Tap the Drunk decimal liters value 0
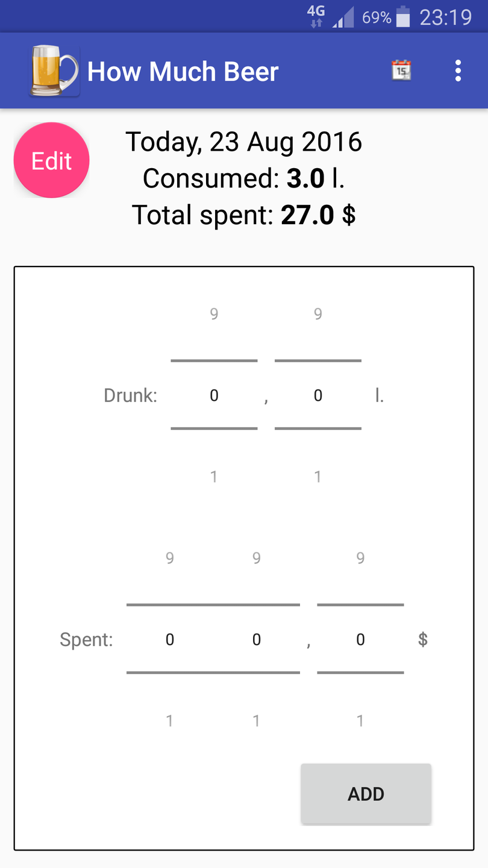Viewport: 488px width, 868px height. pyautogui.click(x=318, y=395)
